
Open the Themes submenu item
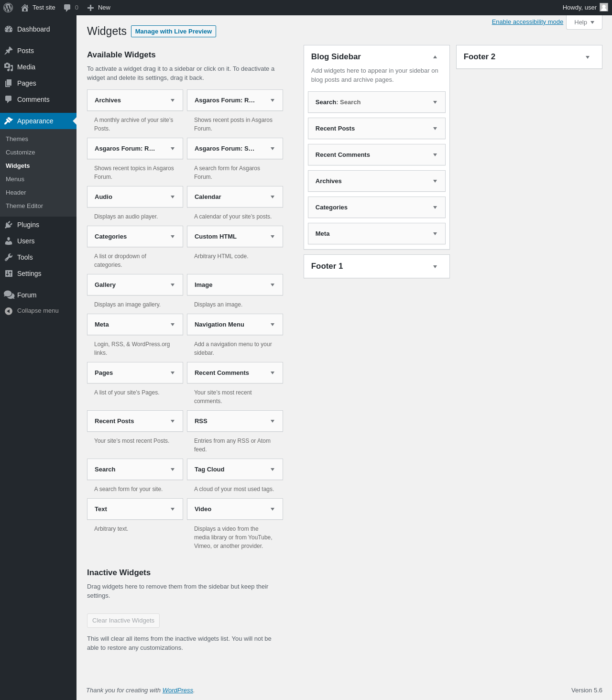coord(38,139)
